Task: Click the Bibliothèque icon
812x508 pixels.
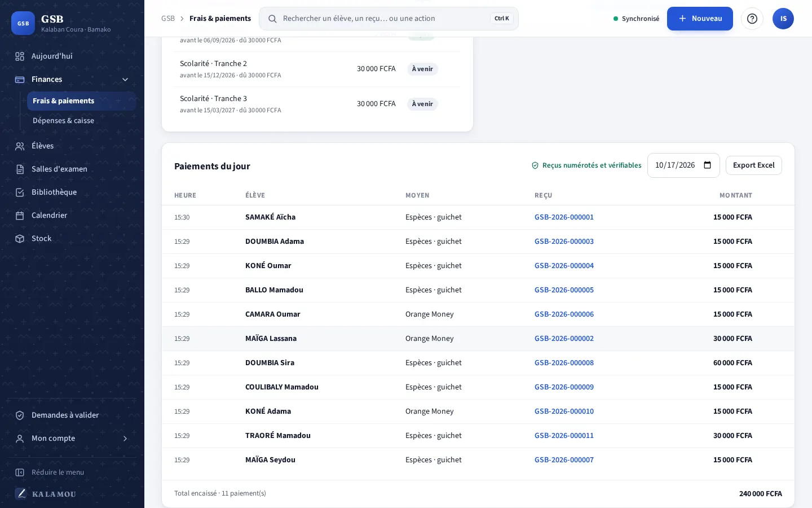Action: pos(20,192)
